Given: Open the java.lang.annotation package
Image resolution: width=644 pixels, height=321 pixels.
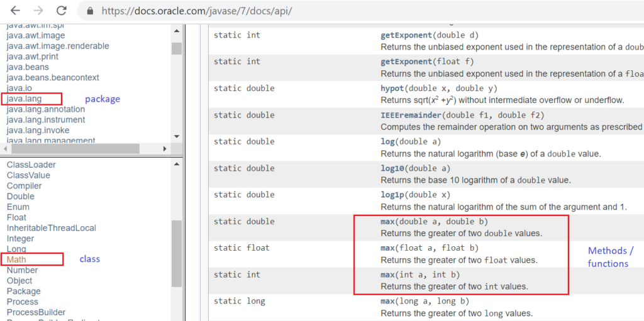Looking at the screenshot, I should (45, 109).
